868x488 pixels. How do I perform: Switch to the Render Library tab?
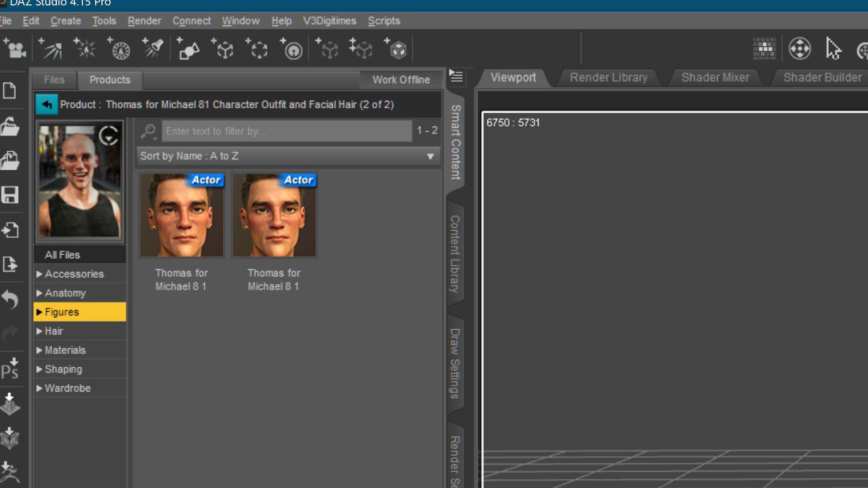pyautogui.click(x=609, y=78)
